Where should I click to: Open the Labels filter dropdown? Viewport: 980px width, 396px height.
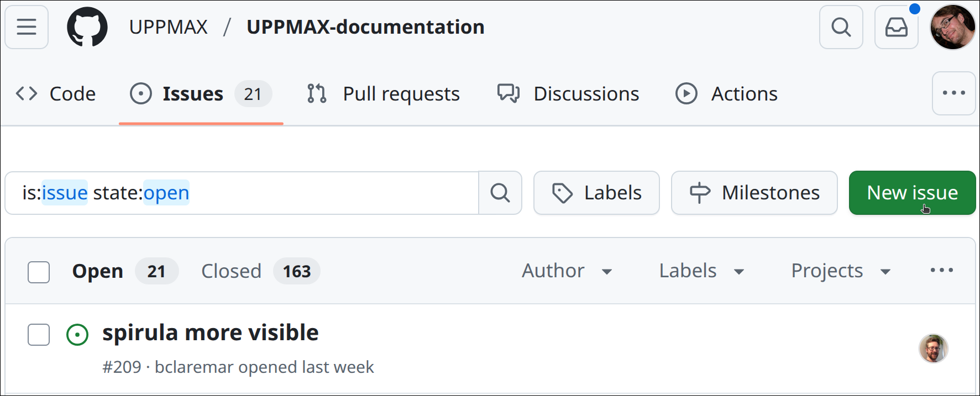701,271
